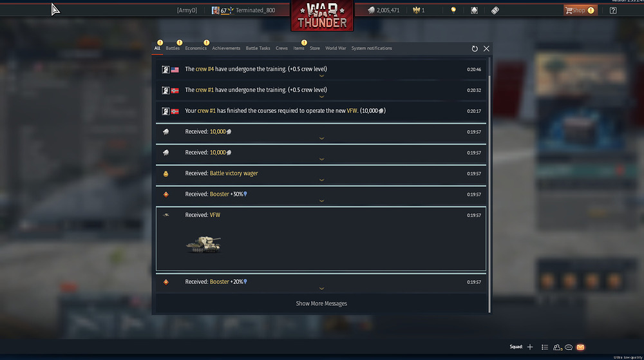The image size is (644, 360).
Task: Open the contacts list icon beside Squad
Action: tap(557, 347)
